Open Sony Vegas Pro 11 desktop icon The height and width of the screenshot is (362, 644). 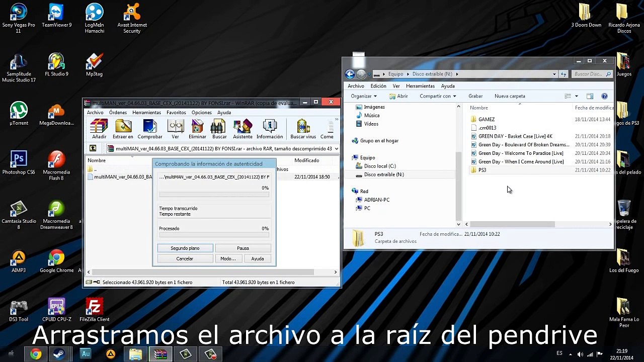click(19, 18)
